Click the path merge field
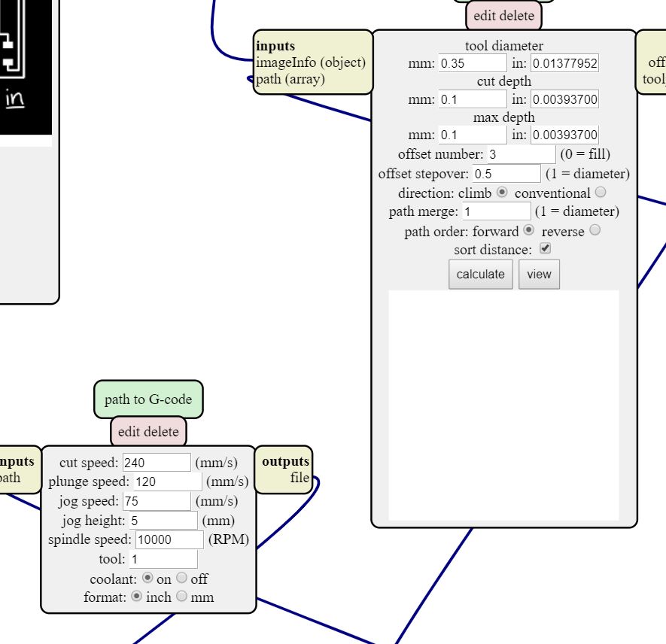The width and height of the screenshot is (666, 644). 497,211
